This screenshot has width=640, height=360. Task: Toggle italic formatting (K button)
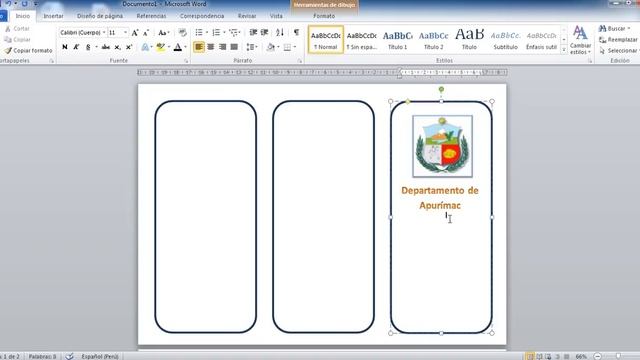pos(76,47)
